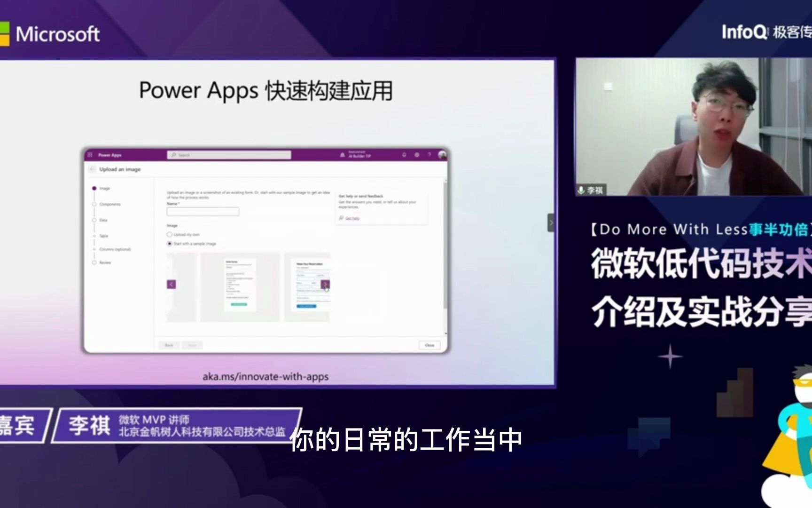Click the Upload an image heading
Screen dimensions: 812x508
pos(120,169)
